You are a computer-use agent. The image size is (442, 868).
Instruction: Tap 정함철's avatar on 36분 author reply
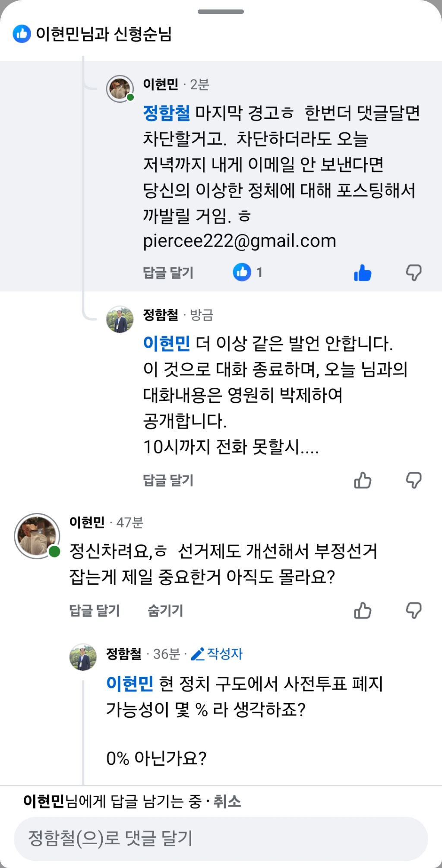click(83, 657)
